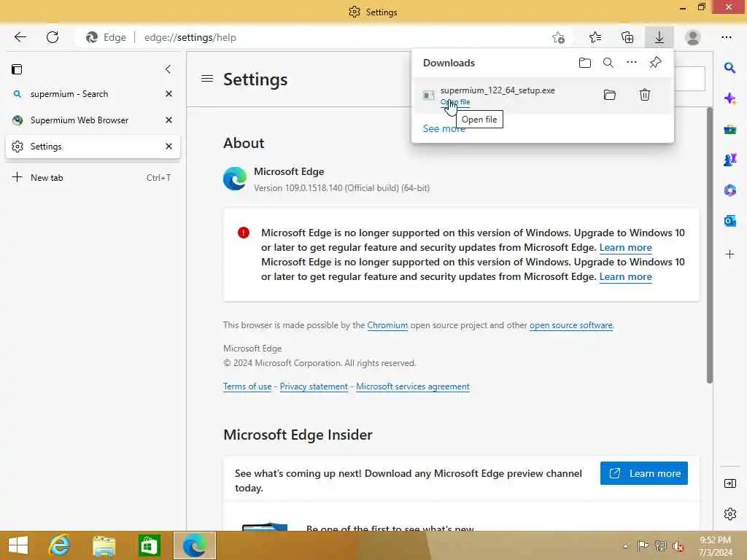Click the settings page vertical scrollbar
This screenshot has width=747, height=560.
[x=709, y=245]
